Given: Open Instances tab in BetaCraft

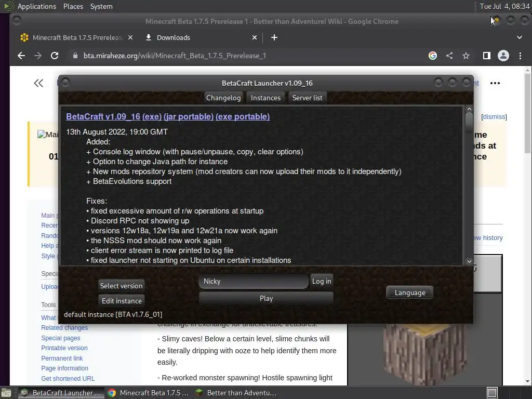Looking at the screenshot, I should [x=265, y=98].
